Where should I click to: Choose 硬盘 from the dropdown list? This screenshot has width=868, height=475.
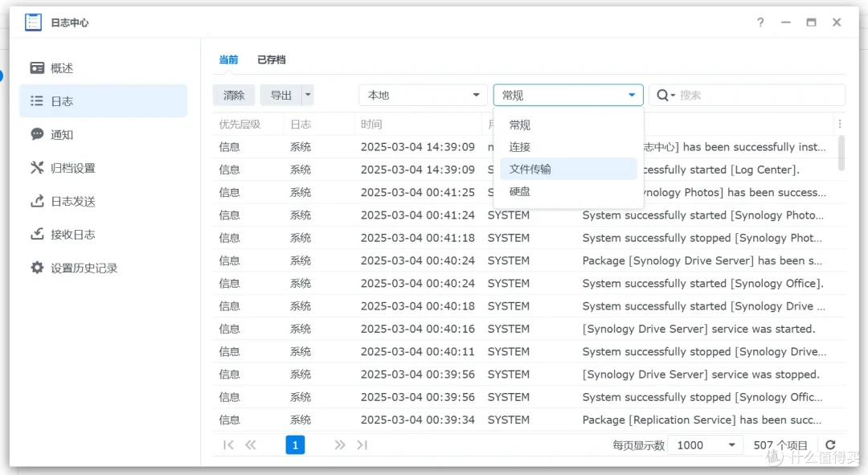pyautogui.click(x=568, y=191)
